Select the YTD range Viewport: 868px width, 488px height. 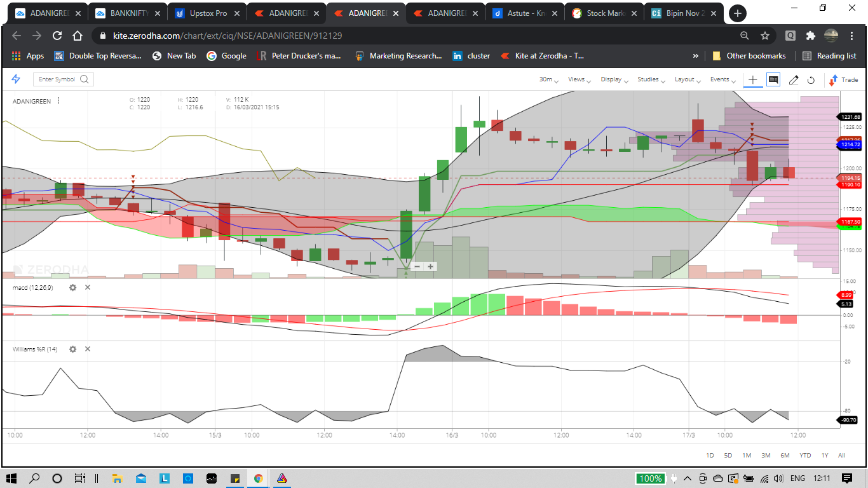point(805,456)
